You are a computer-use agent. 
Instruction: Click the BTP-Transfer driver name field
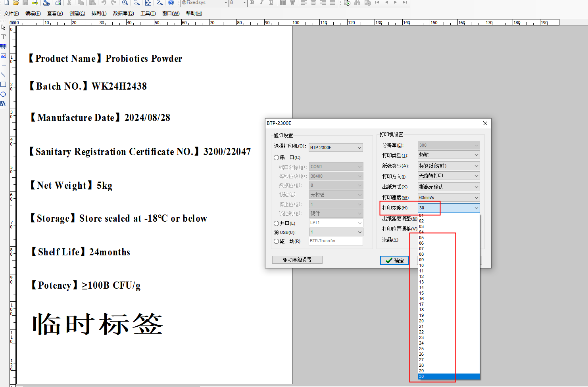coord(336,241)
